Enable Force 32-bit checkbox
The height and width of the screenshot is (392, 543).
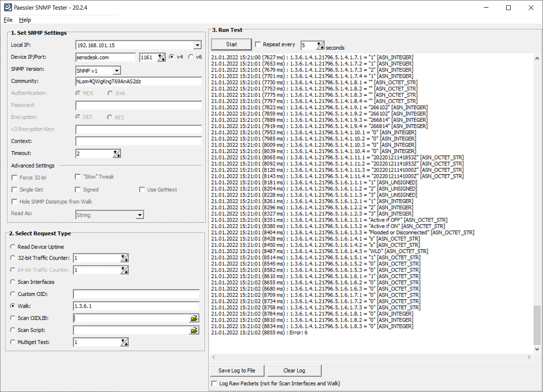14,178
